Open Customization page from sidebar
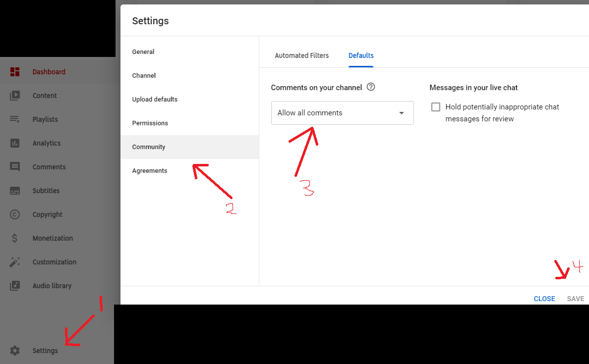This screenshot has width=589, height=364. pos(55,262)
